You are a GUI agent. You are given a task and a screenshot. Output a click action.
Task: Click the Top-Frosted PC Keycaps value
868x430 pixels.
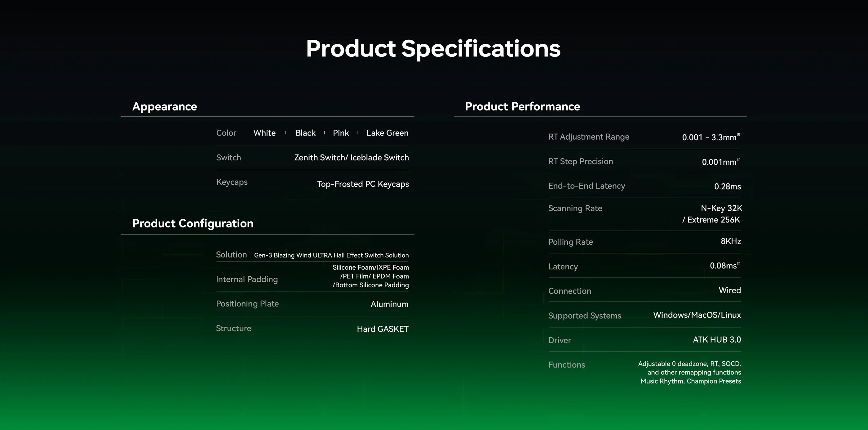pyautogui.click(x=363, y=184)
